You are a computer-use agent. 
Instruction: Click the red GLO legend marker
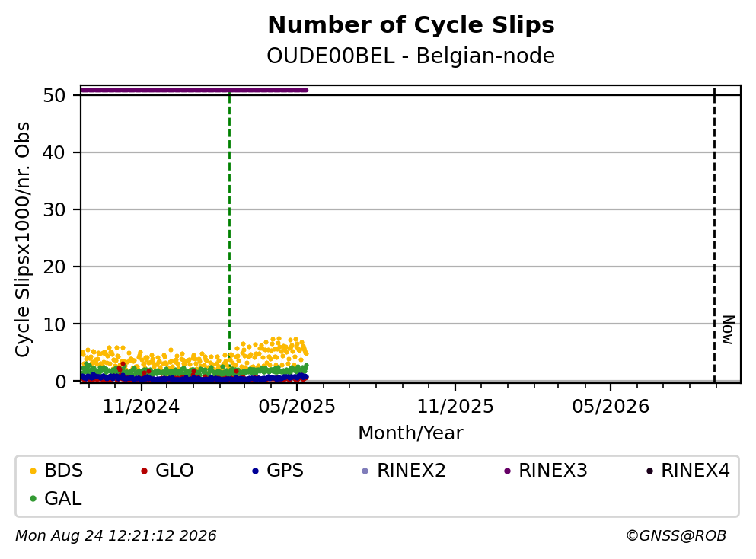[x=144, y=471]
